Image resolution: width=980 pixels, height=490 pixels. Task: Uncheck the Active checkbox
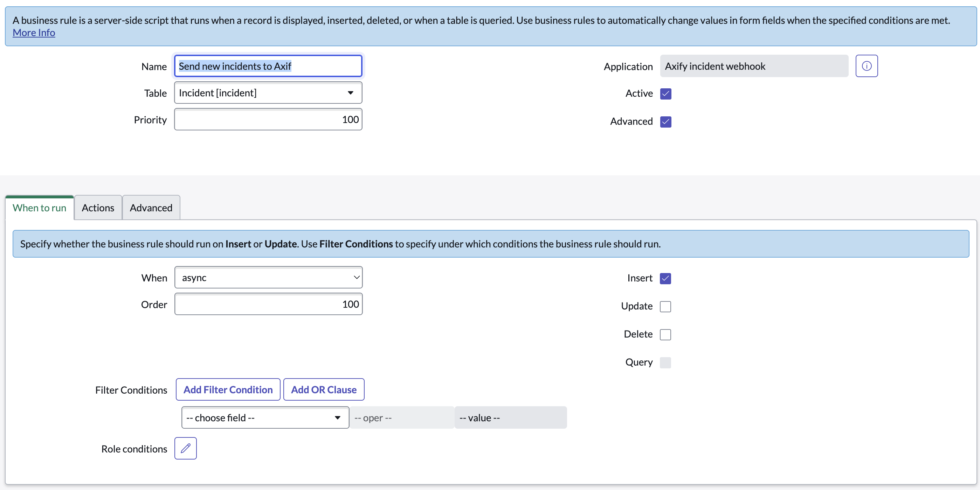[665, 94]
